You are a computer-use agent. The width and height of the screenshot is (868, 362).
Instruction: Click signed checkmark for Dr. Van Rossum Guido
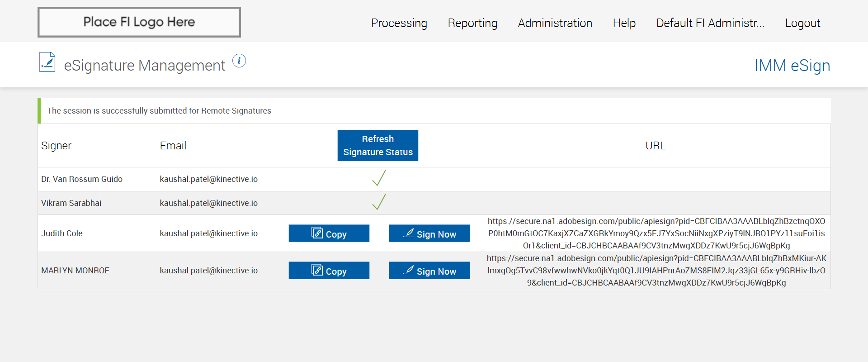(x=379, y=178)
